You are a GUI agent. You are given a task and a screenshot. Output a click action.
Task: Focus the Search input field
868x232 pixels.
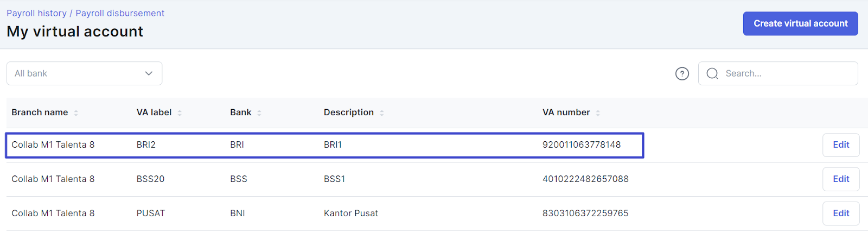coord(778,73)
